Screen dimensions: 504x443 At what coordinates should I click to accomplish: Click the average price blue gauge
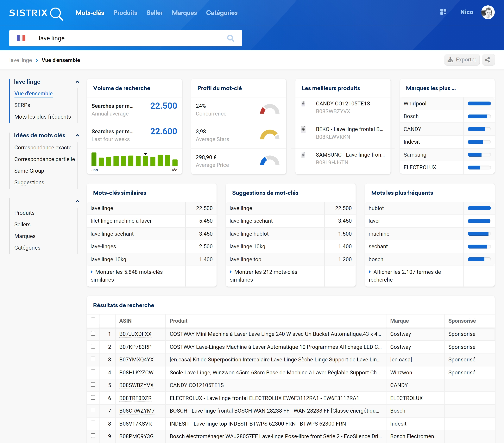[269, 160]
